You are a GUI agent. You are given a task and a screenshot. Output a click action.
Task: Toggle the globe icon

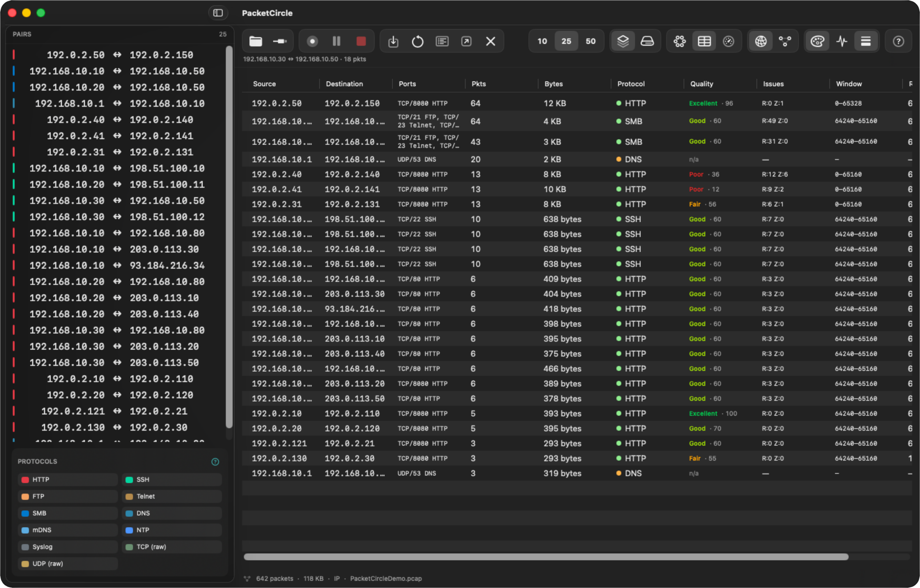(x=761, y=41)
